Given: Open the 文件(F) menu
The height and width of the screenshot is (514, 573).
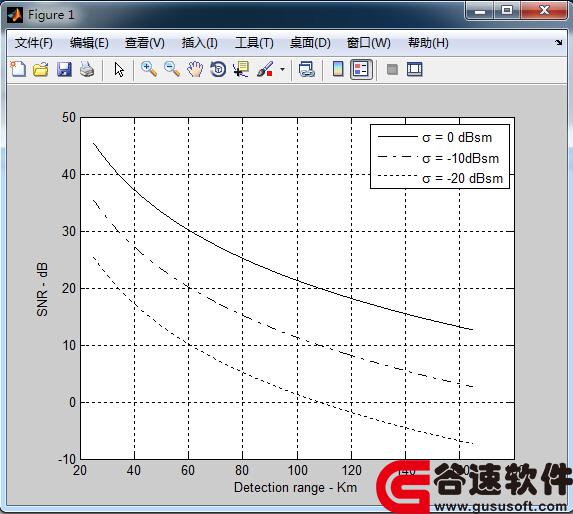Looking at the screenshot, I should 34,43.
